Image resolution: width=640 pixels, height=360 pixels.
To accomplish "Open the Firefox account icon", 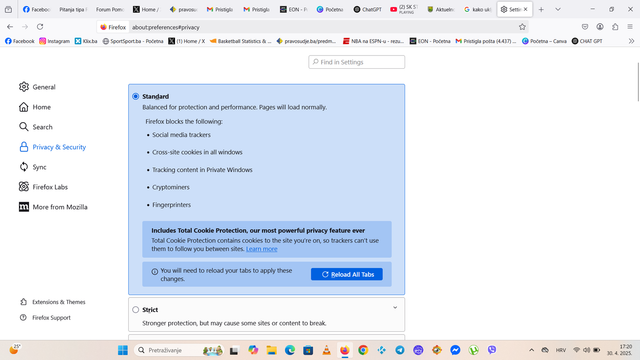I will pyautogui.click(x=600, y=27).
